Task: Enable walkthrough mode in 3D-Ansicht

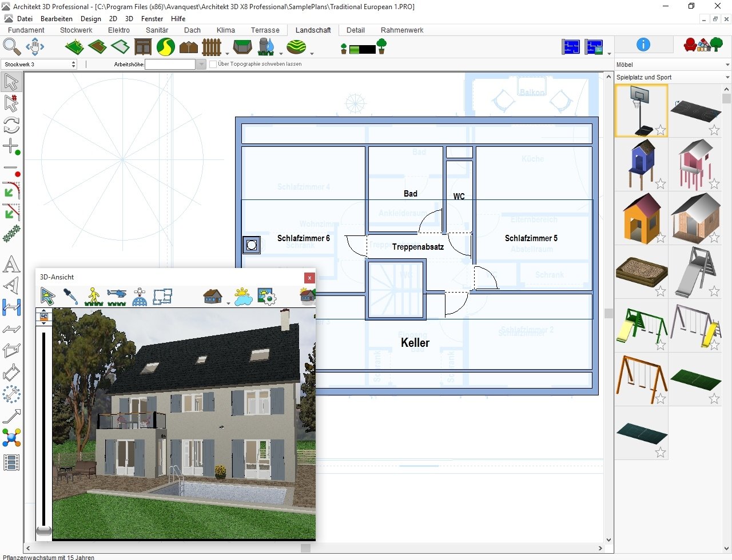Action: (x=94, y=296)
